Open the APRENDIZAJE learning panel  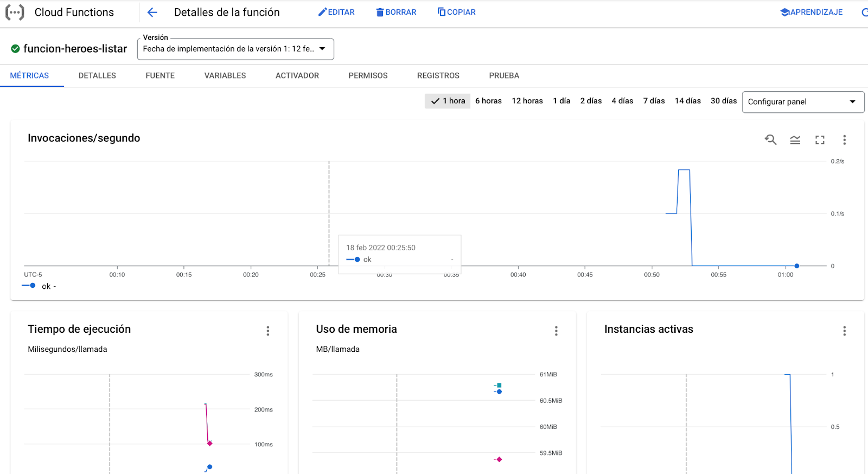click(812, 12)
